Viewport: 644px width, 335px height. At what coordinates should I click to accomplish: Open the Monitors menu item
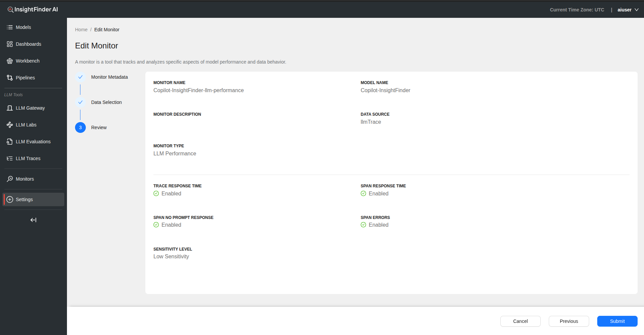[25, 179]
